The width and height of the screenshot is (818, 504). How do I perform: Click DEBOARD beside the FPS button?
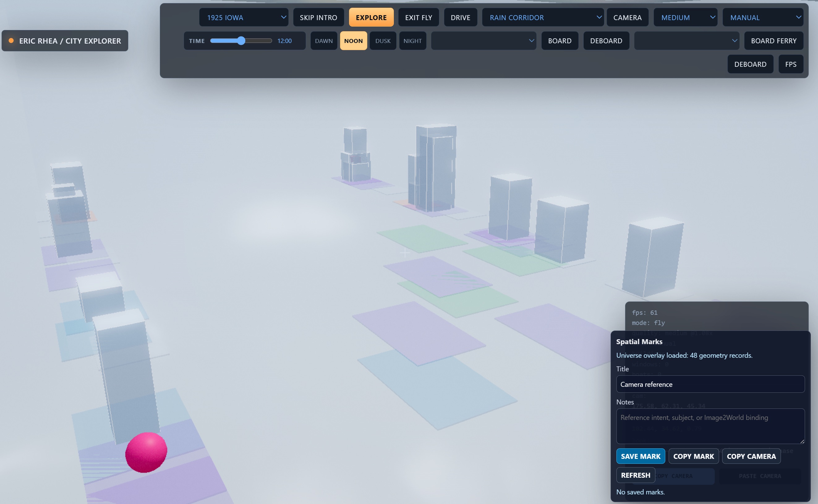click(750, 64)
